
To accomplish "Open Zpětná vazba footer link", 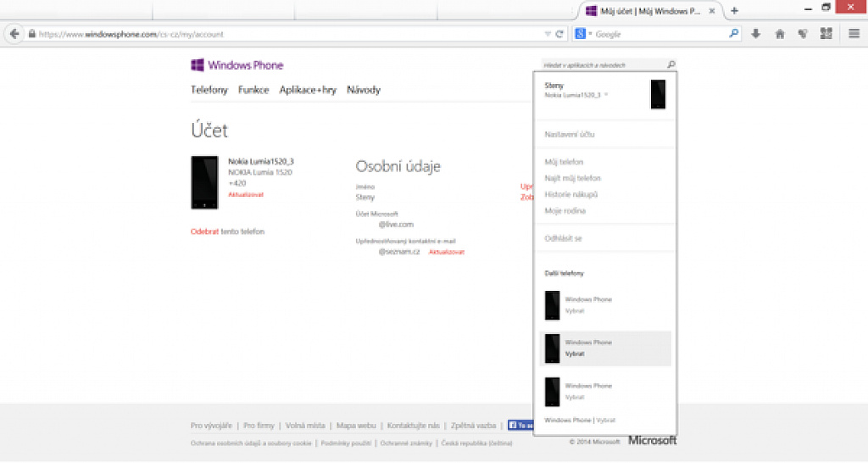I will point(473,426).
